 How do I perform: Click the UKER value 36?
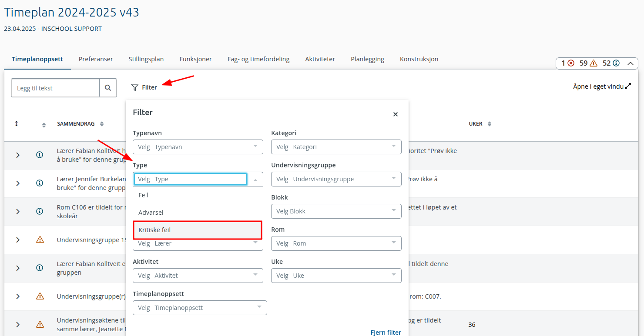pos(472,325)
